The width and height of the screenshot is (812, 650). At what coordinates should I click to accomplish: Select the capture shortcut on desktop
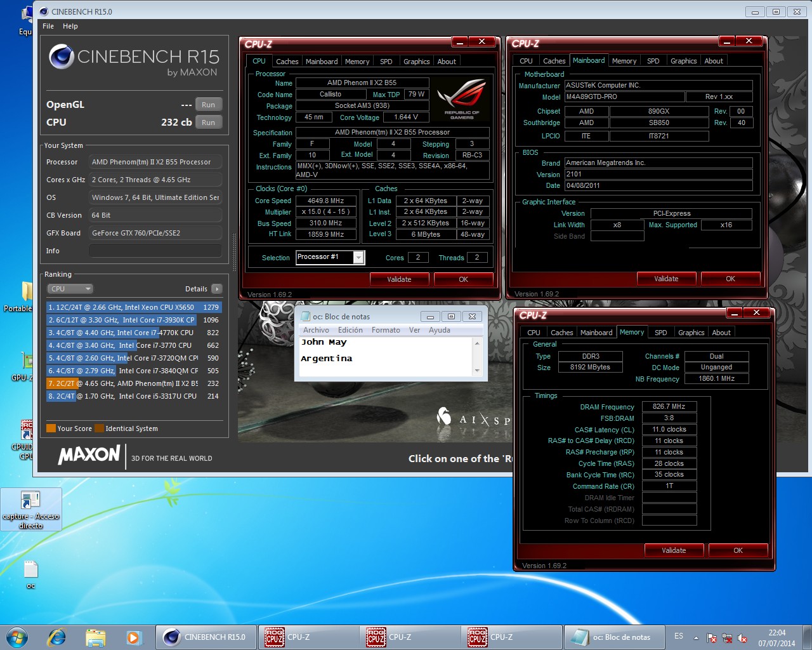pyautogui.click(x=30, y=509)
